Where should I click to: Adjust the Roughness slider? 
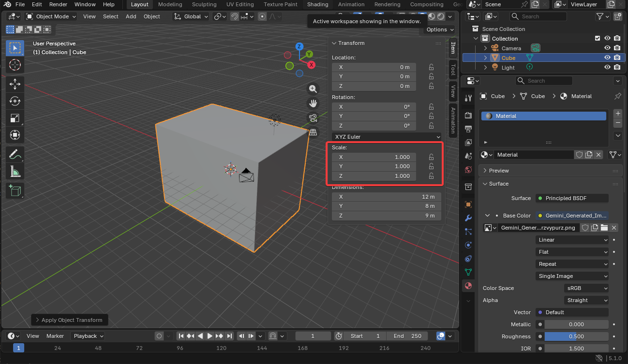pyautogui.click(x=576, y=336)
